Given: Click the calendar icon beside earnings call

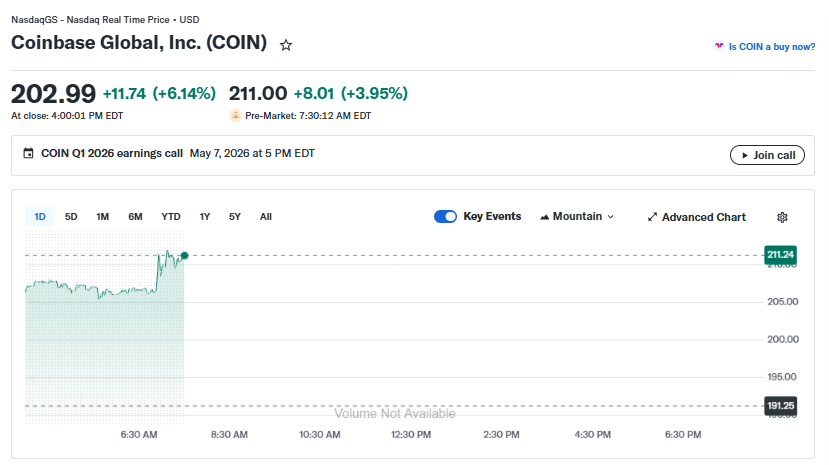Looking at the screenshot, I should [x=28, y=153].
